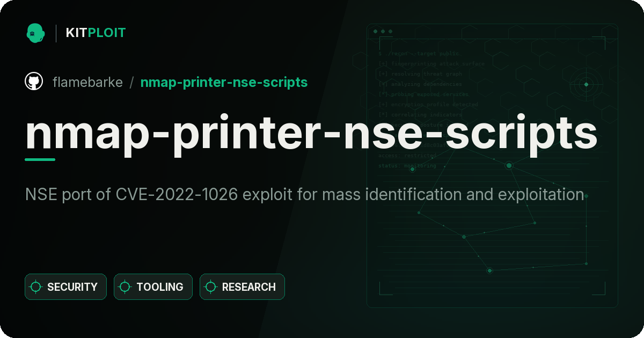Click the KITPLOIT brand name text
Viewport: 644px width, 338px height.
[x=96, y=33]
